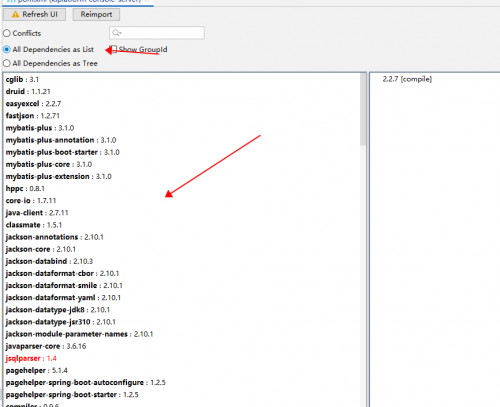Image resolution: width=500 pixels, height=407 pixels.
Task: Click the warning icon on Refresh UI
Action: coord(15,15)
